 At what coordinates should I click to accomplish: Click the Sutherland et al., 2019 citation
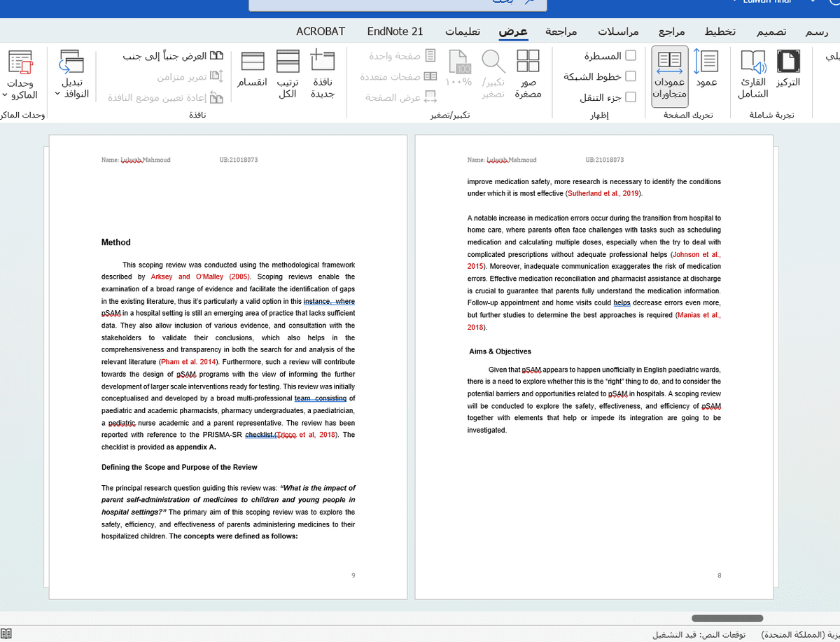click(603, 193)
